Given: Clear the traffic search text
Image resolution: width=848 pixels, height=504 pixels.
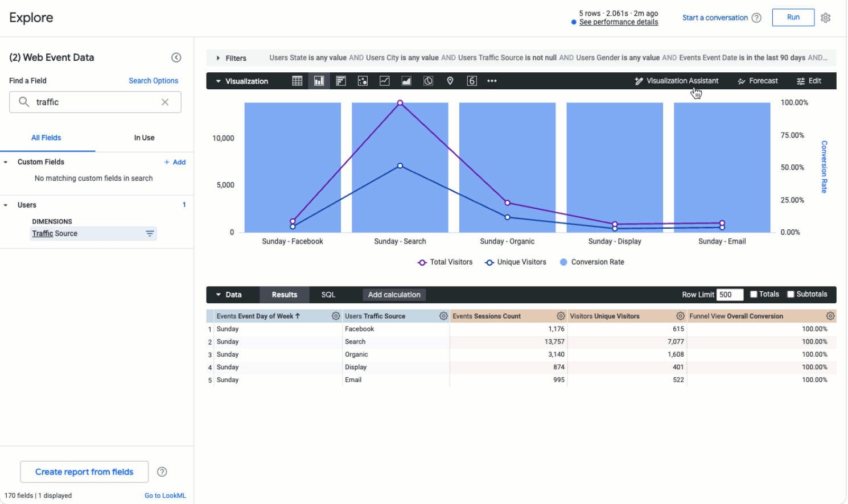Looking at the screenshot, I should pos(165,102).
